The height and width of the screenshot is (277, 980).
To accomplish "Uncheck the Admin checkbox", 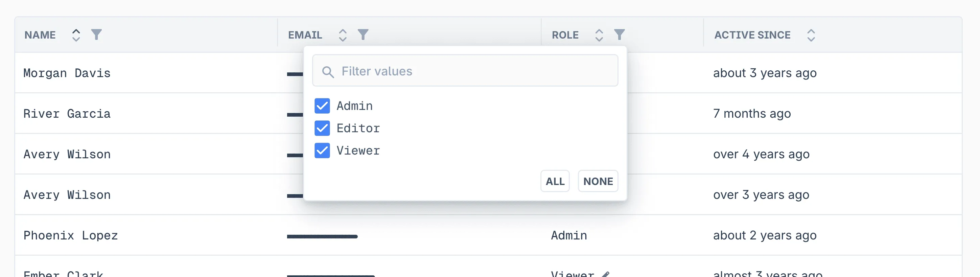I will (322, 106).
